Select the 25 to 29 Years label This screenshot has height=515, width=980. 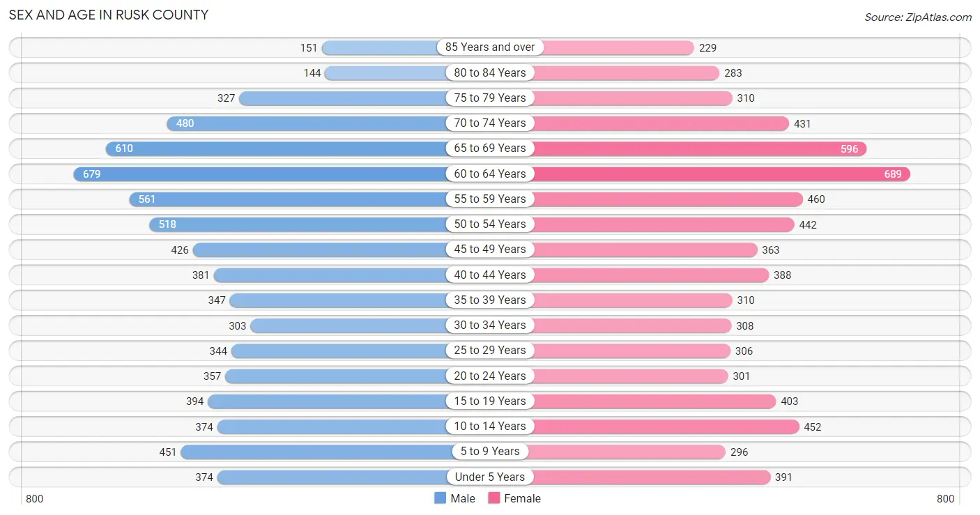tap(490, 351)
